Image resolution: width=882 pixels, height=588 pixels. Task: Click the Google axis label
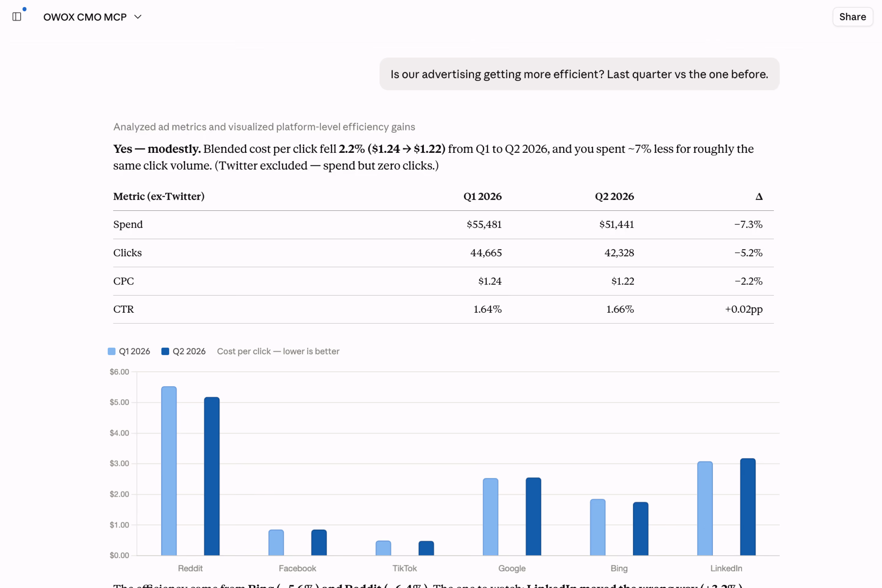(x=512, y=568)
